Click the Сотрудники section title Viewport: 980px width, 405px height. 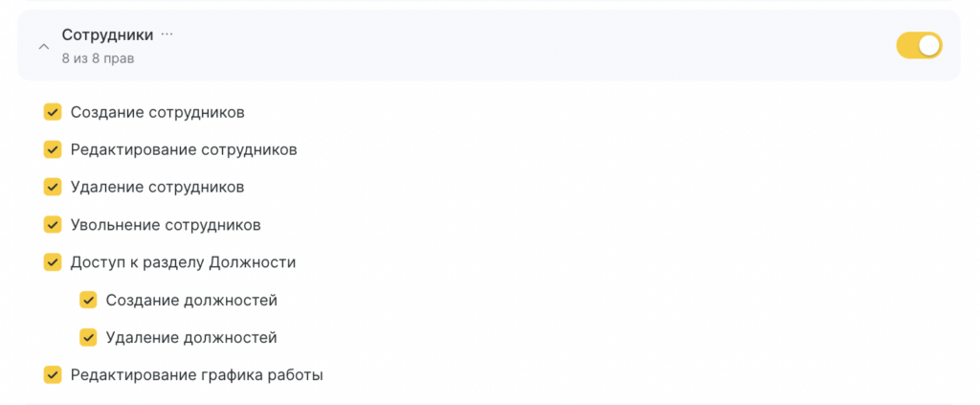107,34
